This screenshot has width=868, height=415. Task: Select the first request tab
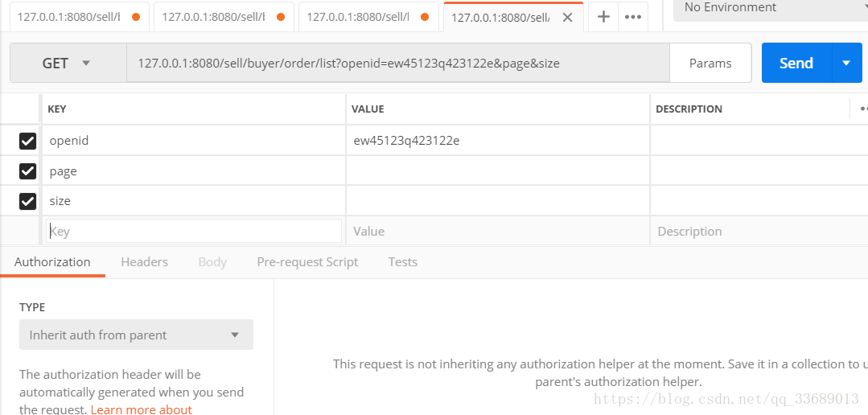coord(78,17)
